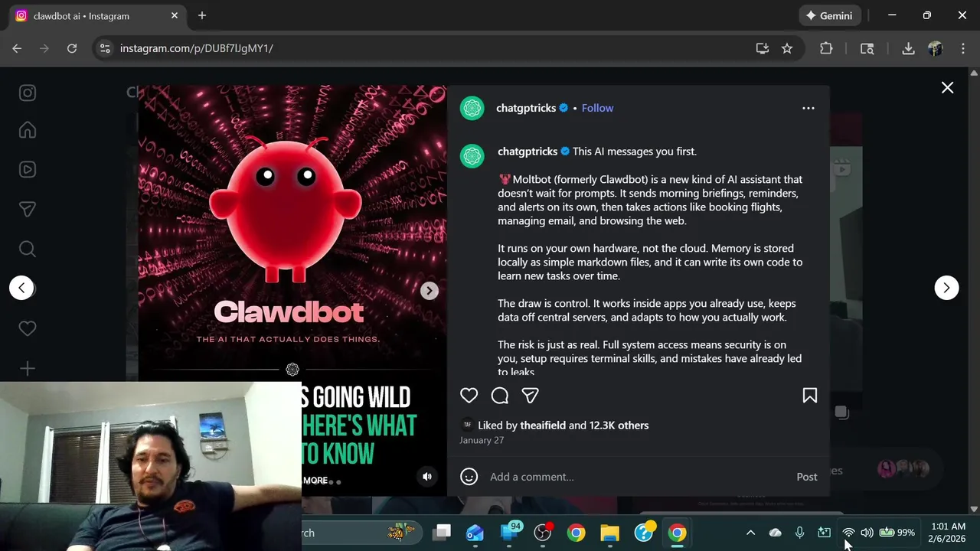Screen dimensions: 980x551
Task: Close the Clawdbot ai Instagram tab
Action: point(175,15)
